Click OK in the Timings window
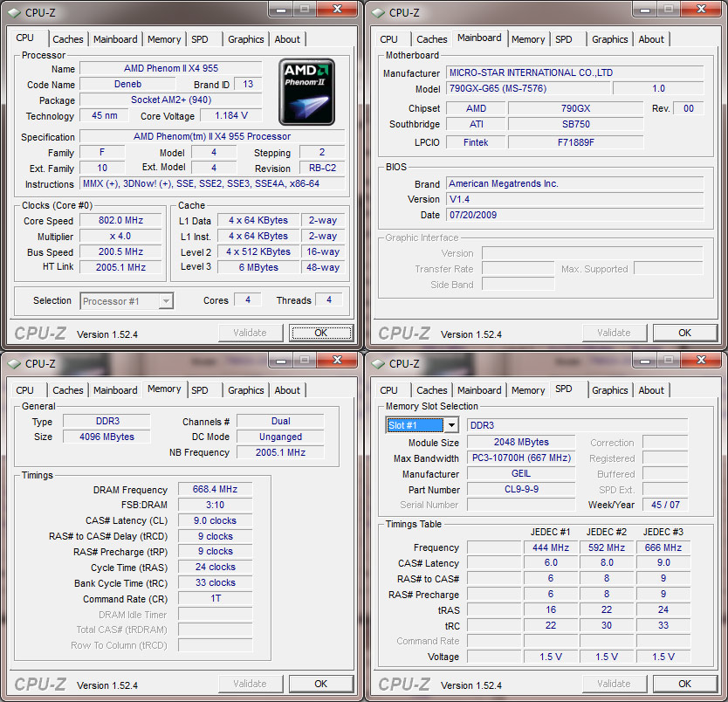The height and width of the screenshot is (702, 728). click(x=320, y=684)
